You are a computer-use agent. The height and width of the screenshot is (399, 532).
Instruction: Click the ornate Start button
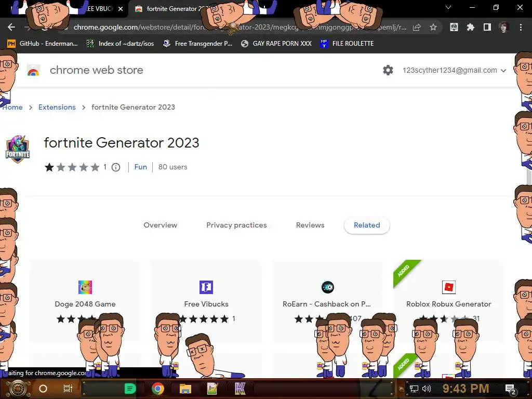coord(18,389)
